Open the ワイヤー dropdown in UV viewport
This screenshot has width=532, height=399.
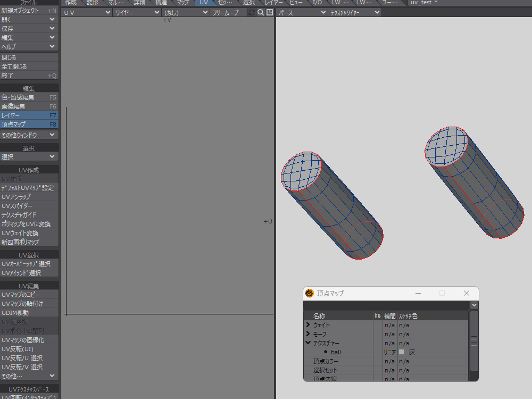pyautogui.click(x=136, y=12)
